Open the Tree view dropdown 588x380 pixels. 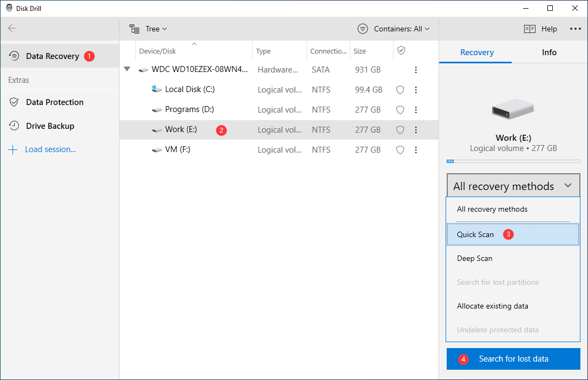click(x=156, y=29)
